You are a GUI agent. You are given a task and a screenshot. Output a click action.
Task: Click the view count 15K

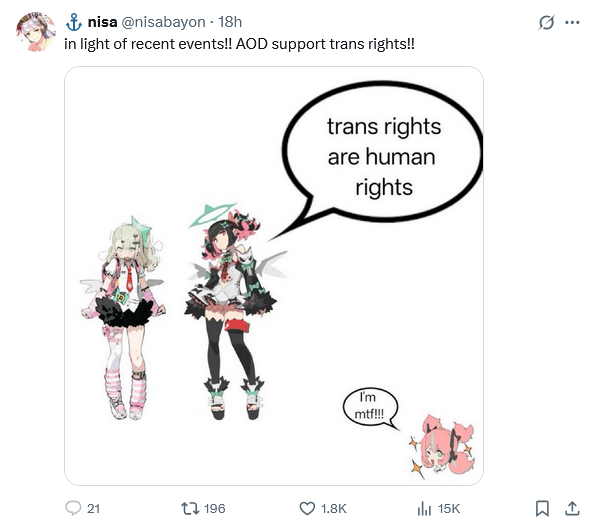449,509
